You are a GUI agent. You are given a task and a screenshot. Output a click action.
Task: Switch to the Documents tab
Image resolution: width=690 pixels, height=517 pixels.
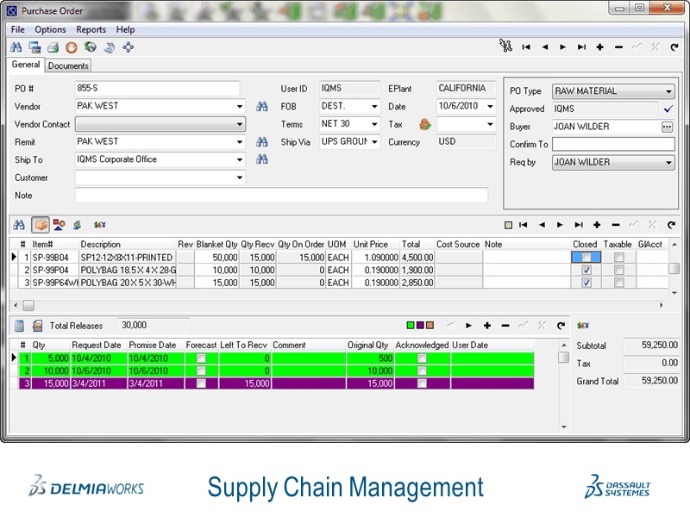(68, 66)
